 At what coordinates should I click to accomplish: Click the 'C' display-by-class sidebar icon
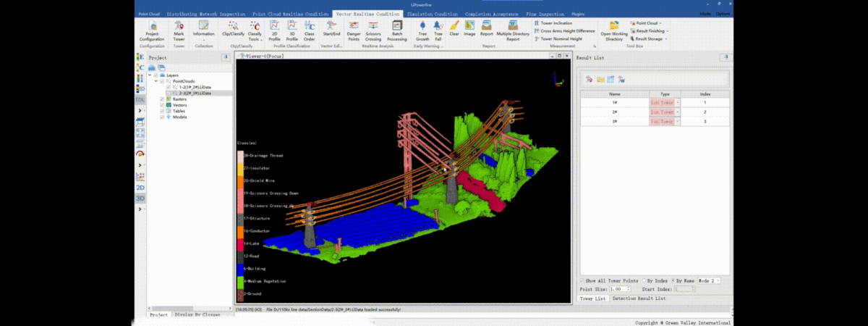pos(140,67)
